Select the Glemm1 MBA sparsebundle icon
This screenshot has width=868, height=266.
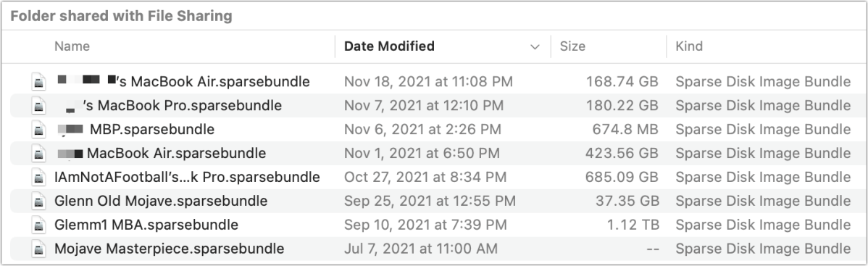pyautogui.click(x=38, y=225)
